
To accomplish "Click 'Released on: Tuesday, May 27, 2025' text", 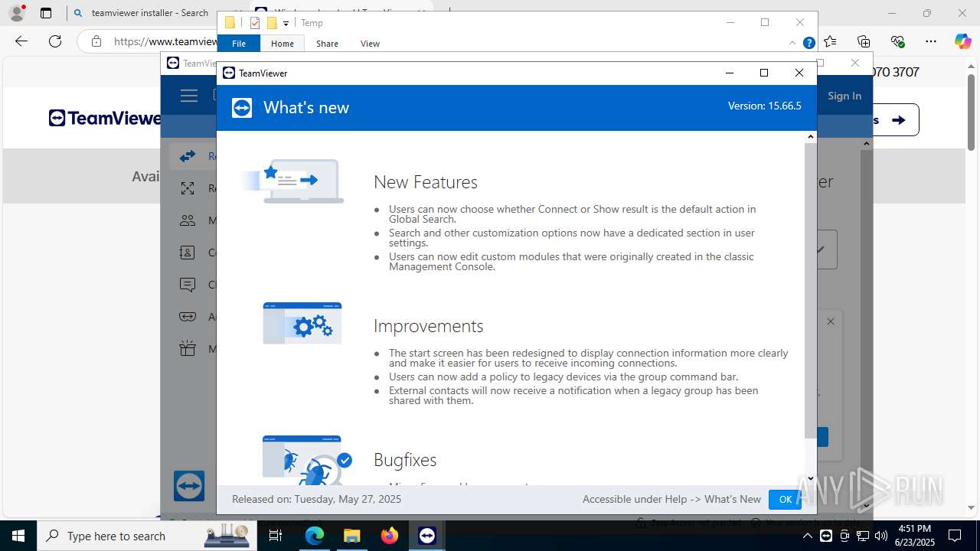I will point(316,499).
